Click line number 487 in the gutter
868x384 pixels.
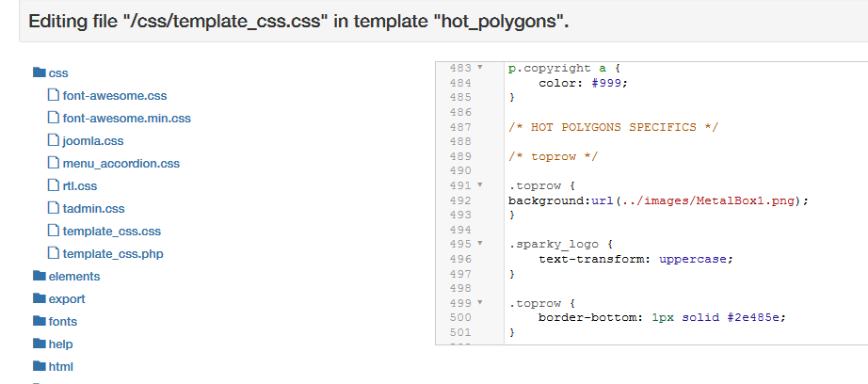[460, 127]
